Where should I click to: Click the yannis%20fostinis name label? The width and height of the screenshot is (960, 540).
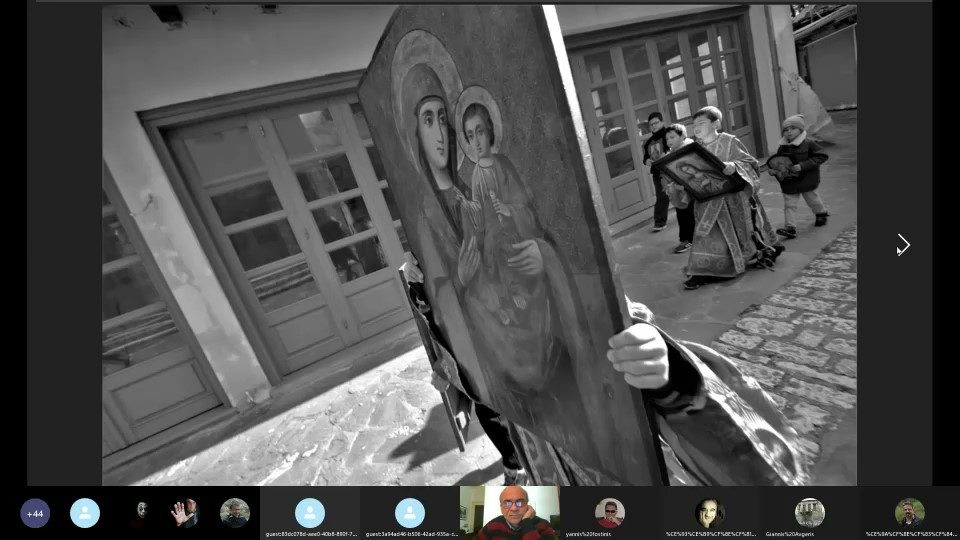pos(588,534)
